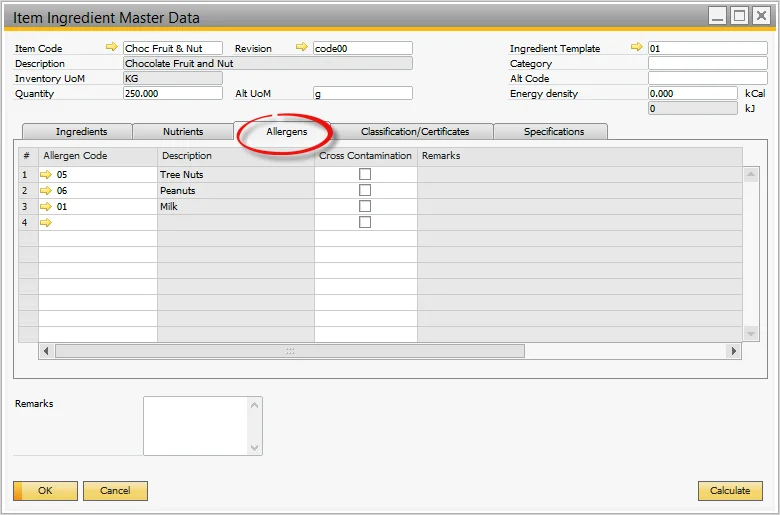Click the Energy density kCal field
Image resolution: width=780 pixels, height=515 pixels.
693,93
